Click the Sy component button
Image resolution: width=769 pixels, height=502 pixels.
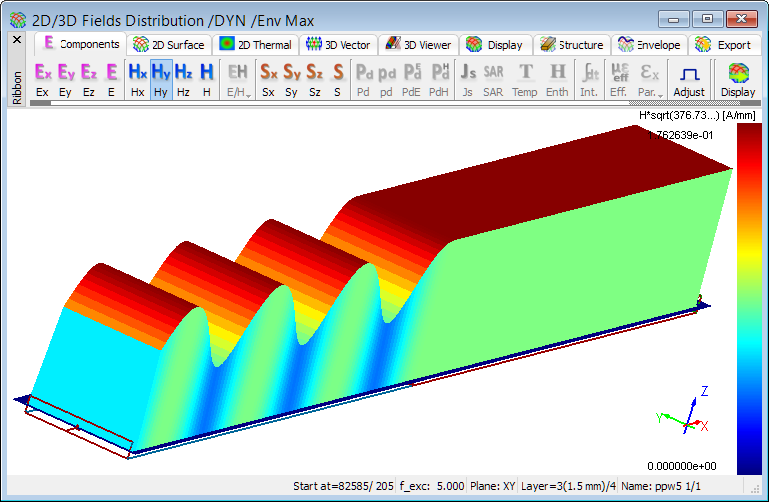[x=291, y=79]
